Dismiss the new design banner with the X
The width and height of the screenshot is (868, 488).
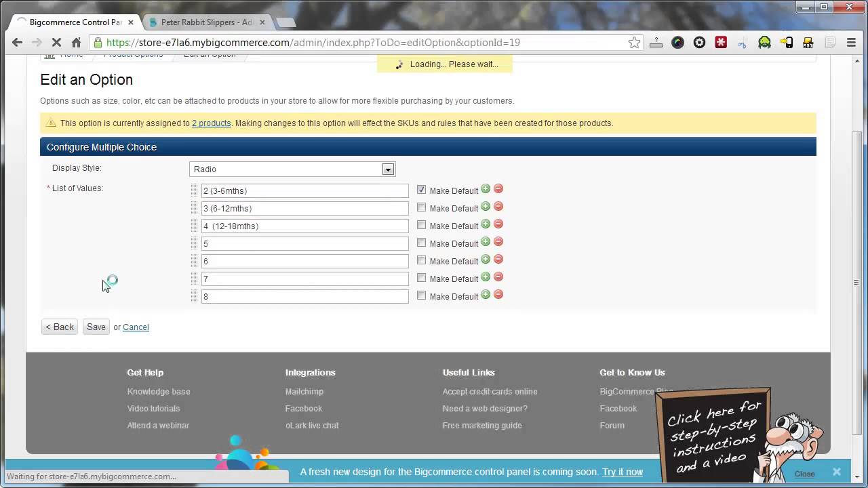coord(837,472)
